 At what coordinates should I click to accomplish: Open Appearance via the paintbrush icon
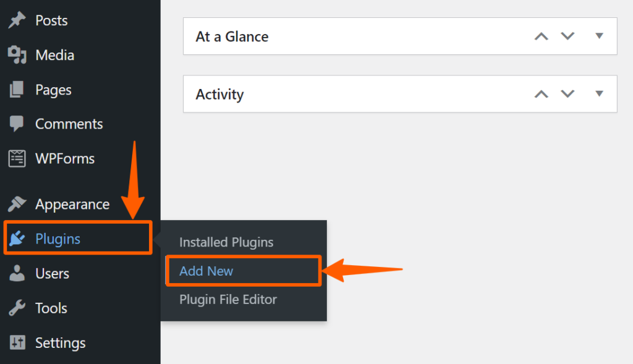[17, 204]
